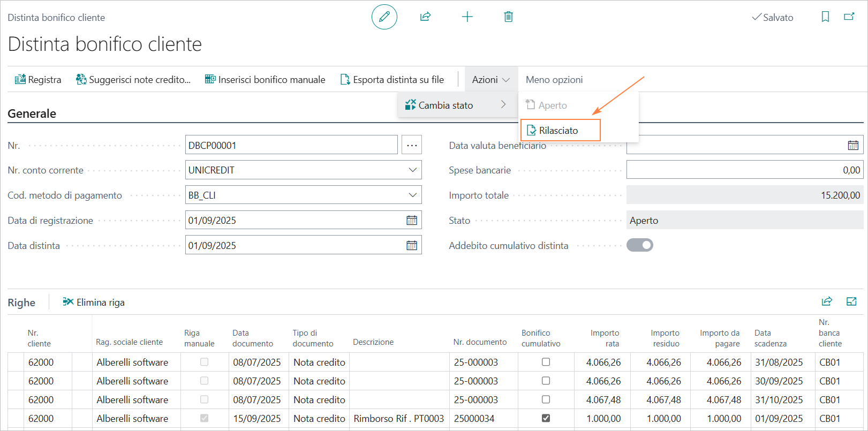Click the pencil edit icon

(384, 17)
